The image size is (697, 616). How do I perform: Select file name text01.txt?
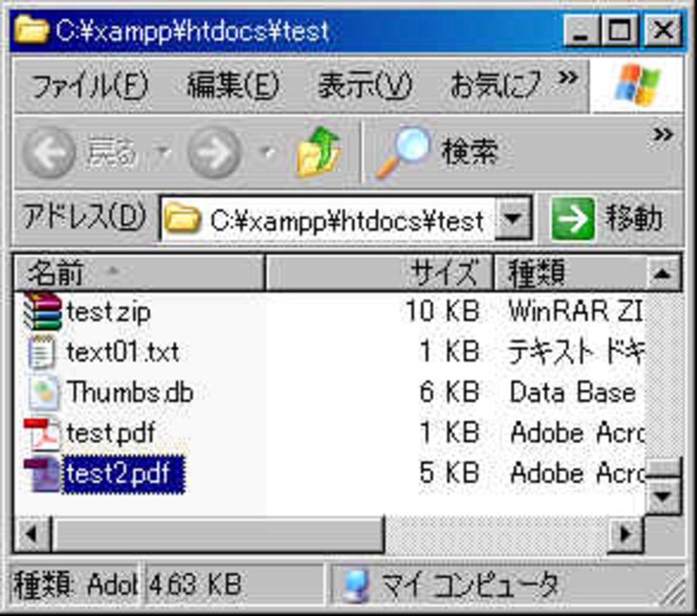[123, 353]
